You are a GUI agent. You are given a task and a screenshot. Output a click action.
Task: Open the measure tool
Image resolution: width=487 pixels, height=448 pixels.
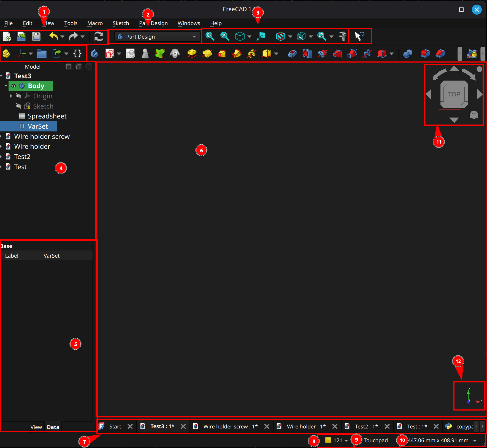(x=342, y=36)
